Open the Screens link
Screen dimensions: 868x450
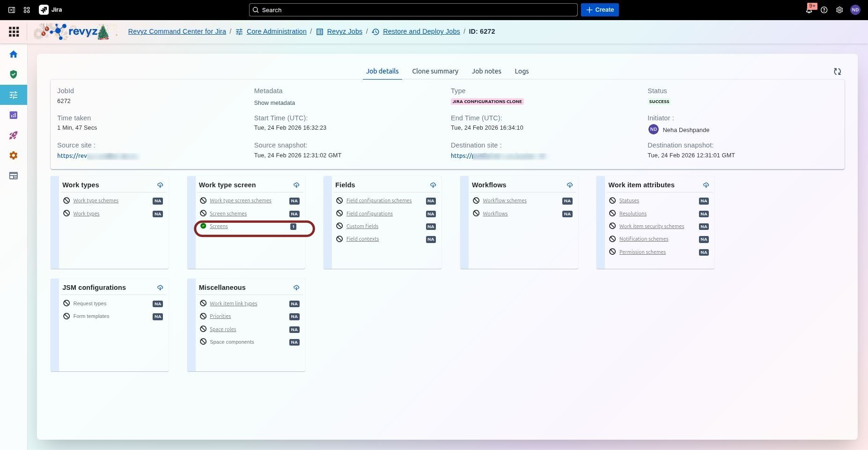pyautogui.click(x=219, y=227)
